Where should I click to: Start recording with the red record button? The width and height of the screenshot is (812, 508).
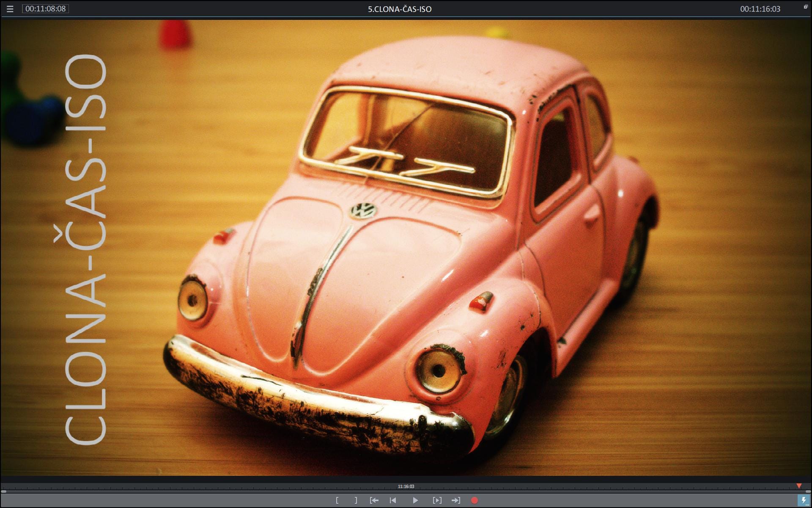point(475,500)
